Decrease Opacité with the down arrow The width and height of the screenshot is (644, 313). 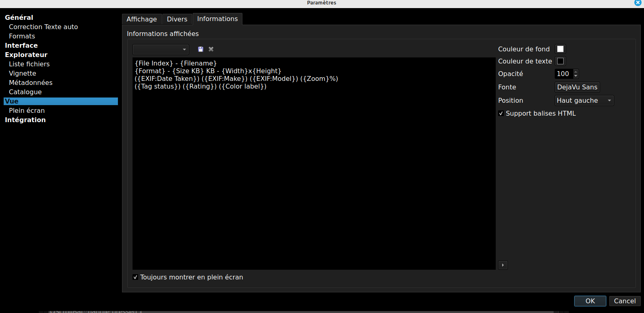[576, 76]
